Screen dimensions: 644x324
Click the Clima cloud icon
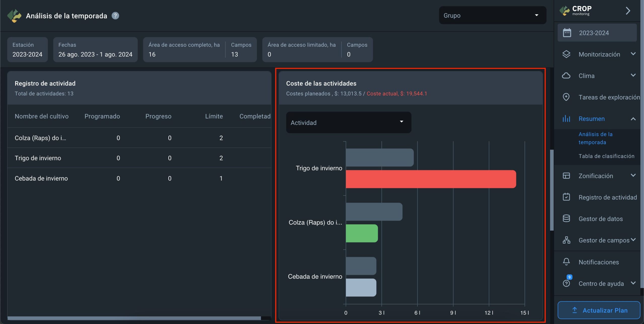[566, 76]
